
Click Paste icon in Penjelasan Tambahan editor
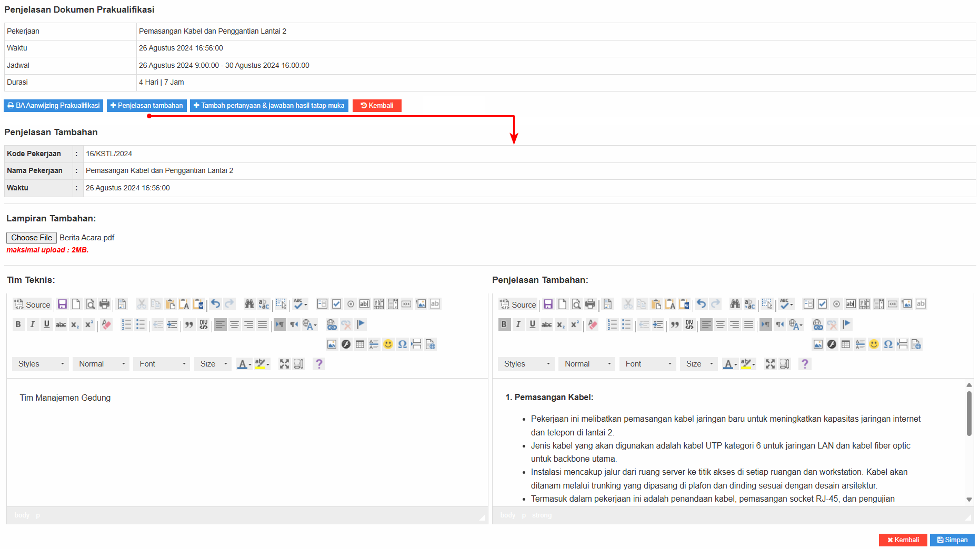click(x=656, y=304)
